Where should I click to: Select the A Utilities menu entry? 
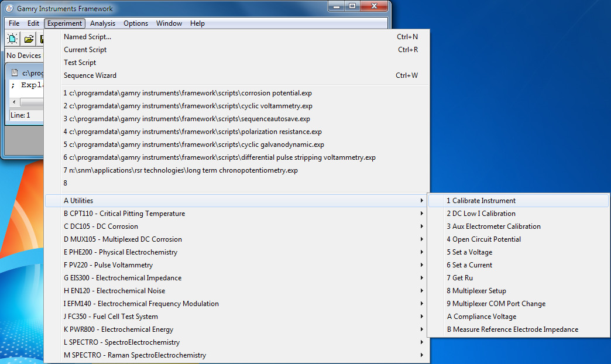tap(237, 201)
